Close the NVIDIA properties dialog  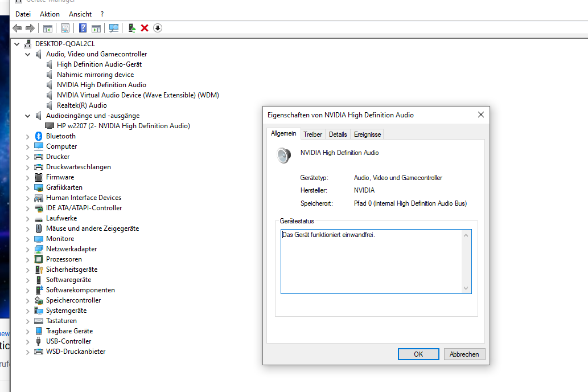(x=481, y=115)
